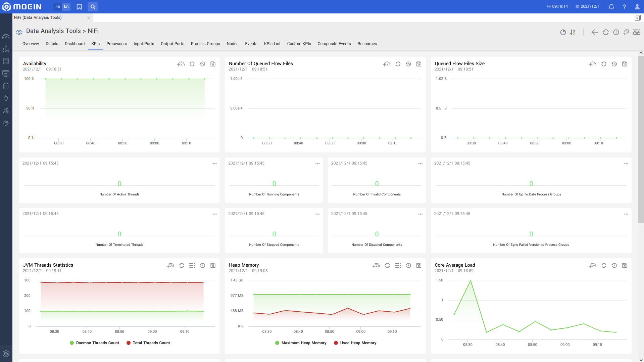Viewport: 644px width, 362px height.
Task: Open options for Number Of Terminated Threads card
Action: coord(214,214)
